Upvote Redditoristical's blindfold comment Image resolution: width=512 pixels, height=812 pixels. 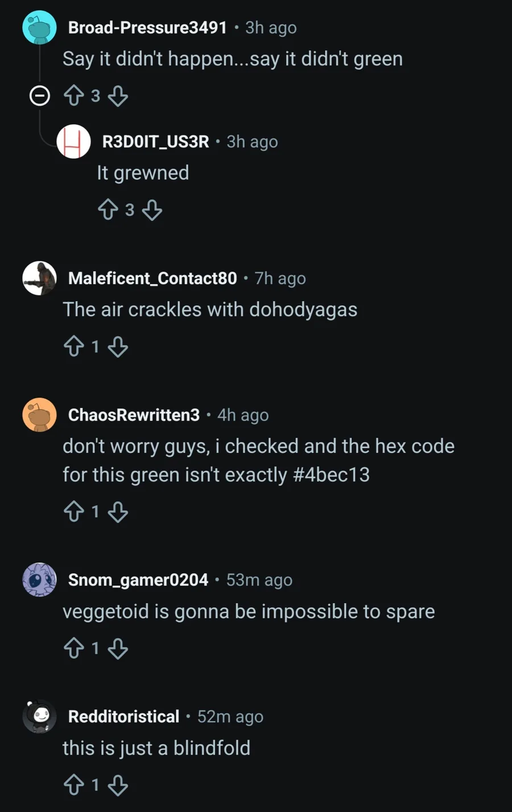74,785
